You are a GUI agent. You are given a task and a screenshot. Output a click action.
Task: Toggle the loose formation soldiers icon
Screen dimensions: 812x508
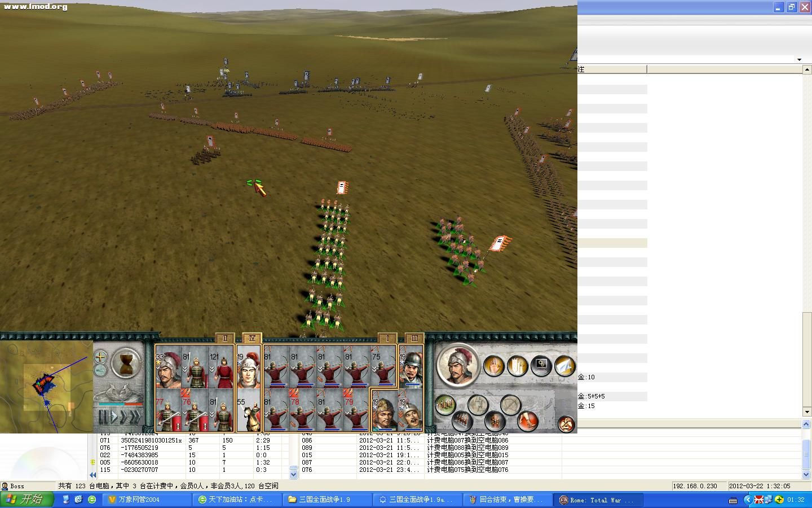pyautogui.click(x=445, y=404)
